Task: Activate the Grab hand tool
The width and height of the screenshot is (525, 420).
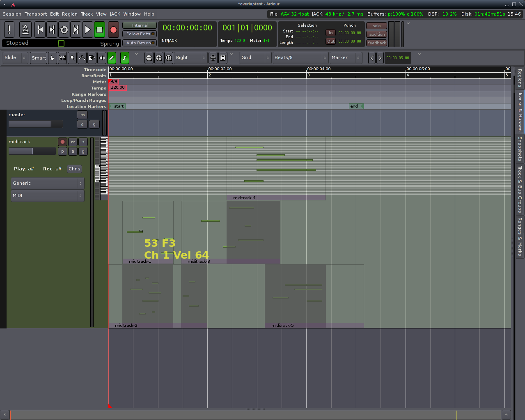Action: (x=53, y=58)
